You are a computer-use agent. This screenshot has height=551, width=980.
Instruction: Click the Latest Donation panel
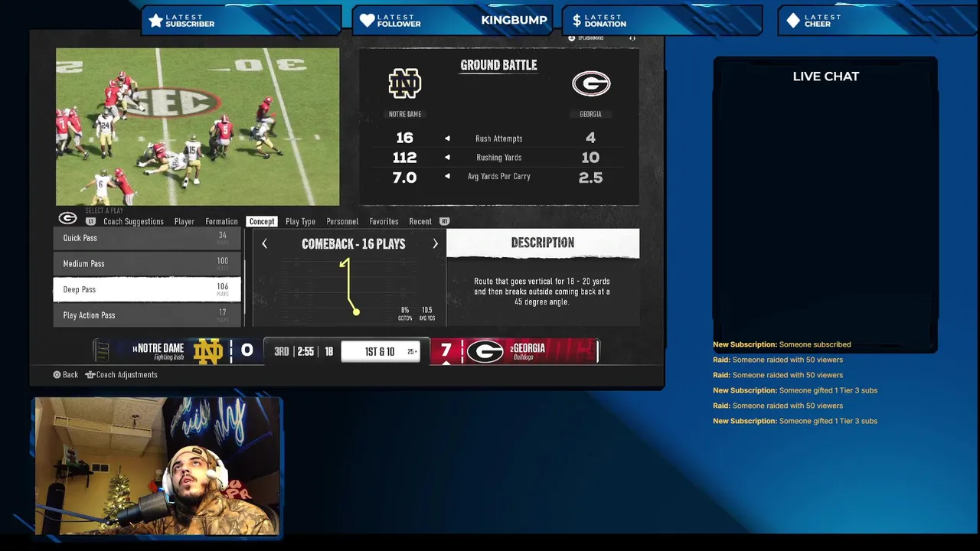click(662, 21)
